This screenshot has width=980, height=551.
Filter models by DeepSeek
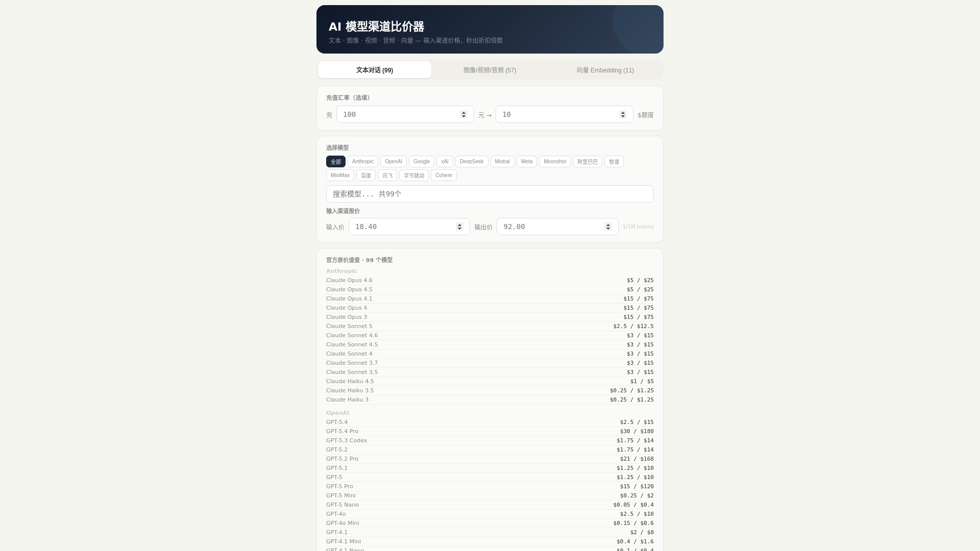[472, 162]
